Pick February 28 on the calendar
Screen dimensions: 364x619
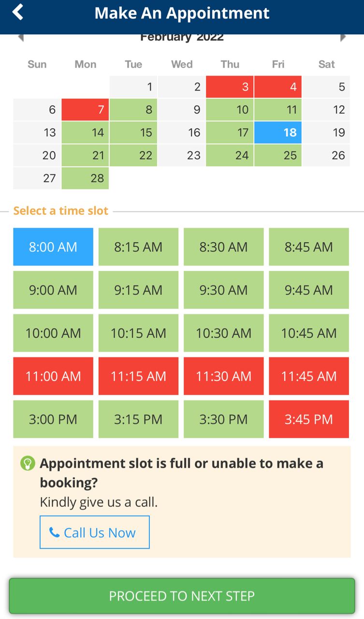tap(86, 178)
